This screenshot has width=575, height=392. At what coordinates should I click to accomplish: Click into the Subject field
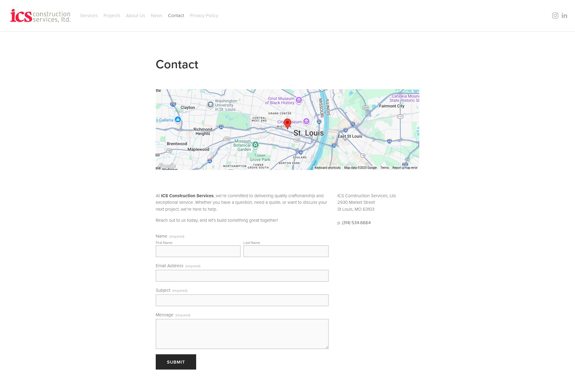click(242, 300)
